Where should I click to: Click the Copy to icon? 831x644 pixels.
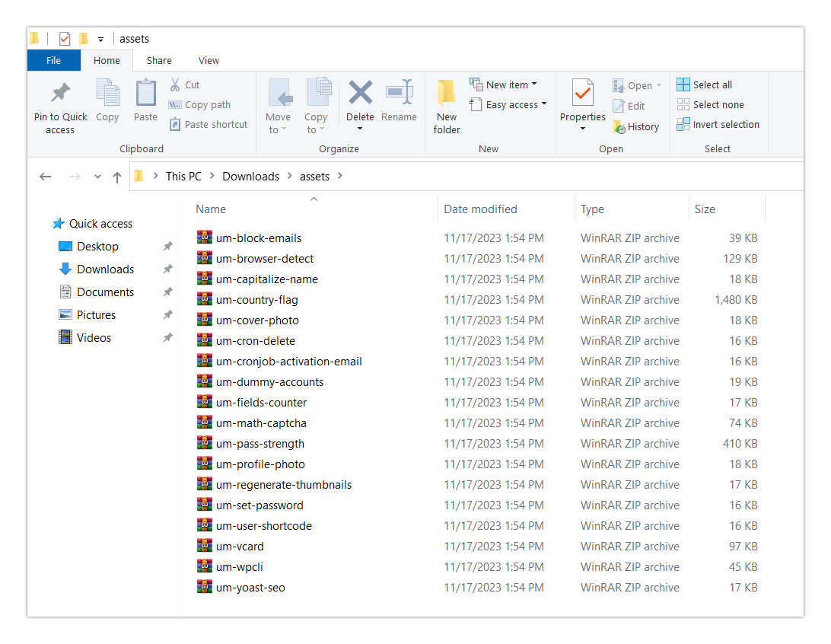point(319,92)
